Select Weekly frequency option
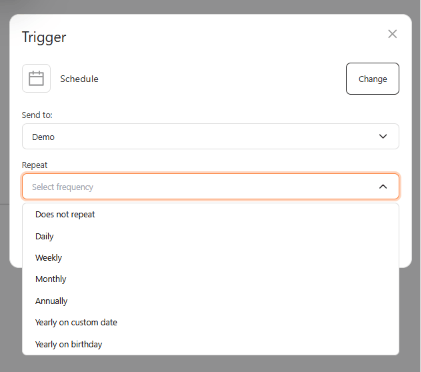421x372 pixels. point(211,258)
